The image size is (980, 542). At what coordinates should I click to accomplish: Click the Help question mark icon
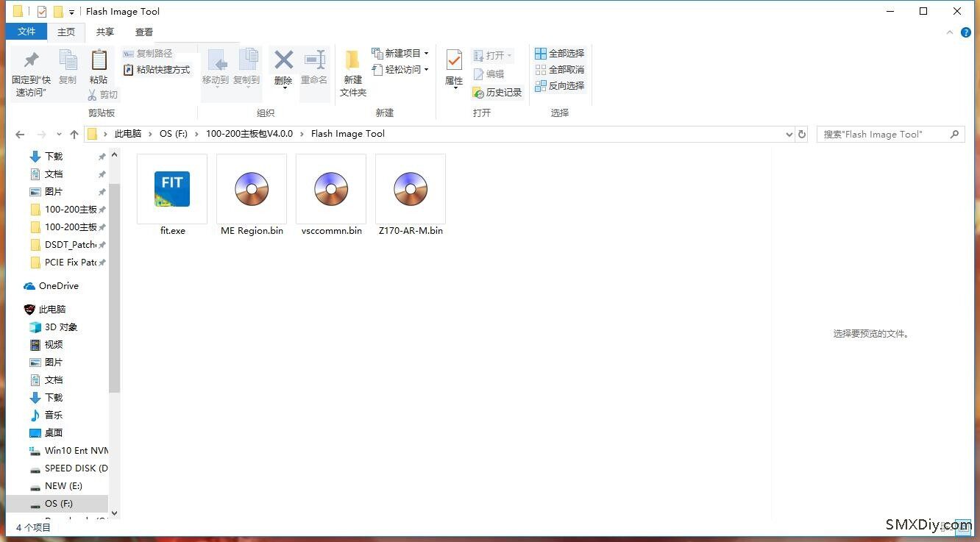(966, 32)
